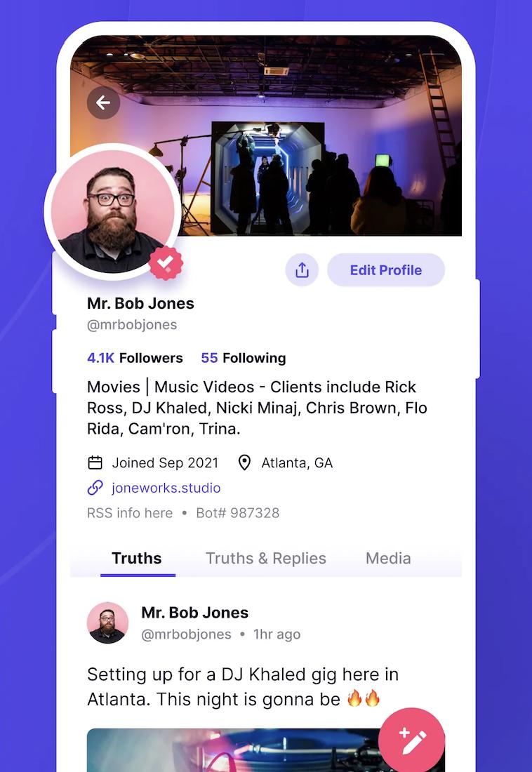532x772 pixels.
Task: Tap the red verified badge
Action: (166, 263)
